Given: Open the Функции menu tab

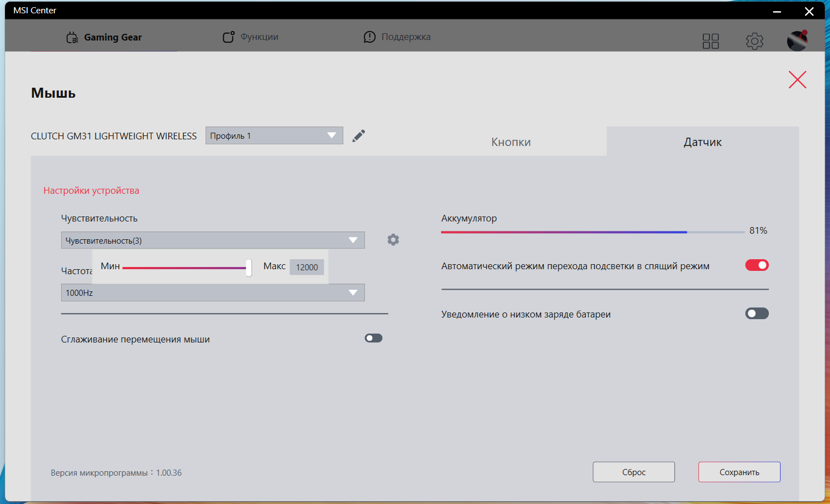Looking at the screenshot, I should point(251,37).
